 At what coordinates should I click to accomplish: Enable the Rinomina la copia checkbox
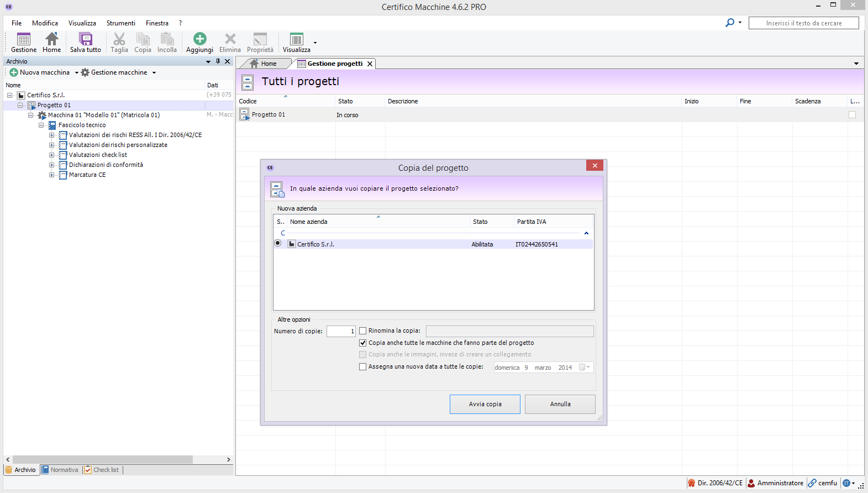(x=363, y=331)
